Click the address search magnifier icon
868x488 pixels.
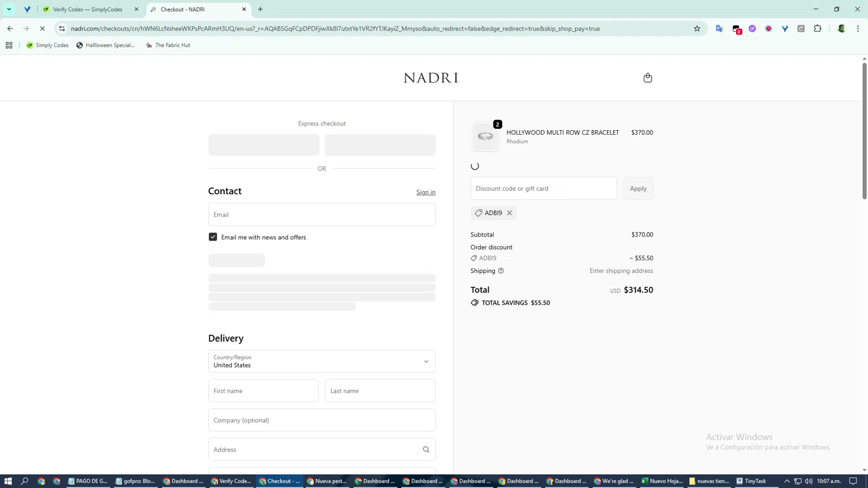[426, 449]
